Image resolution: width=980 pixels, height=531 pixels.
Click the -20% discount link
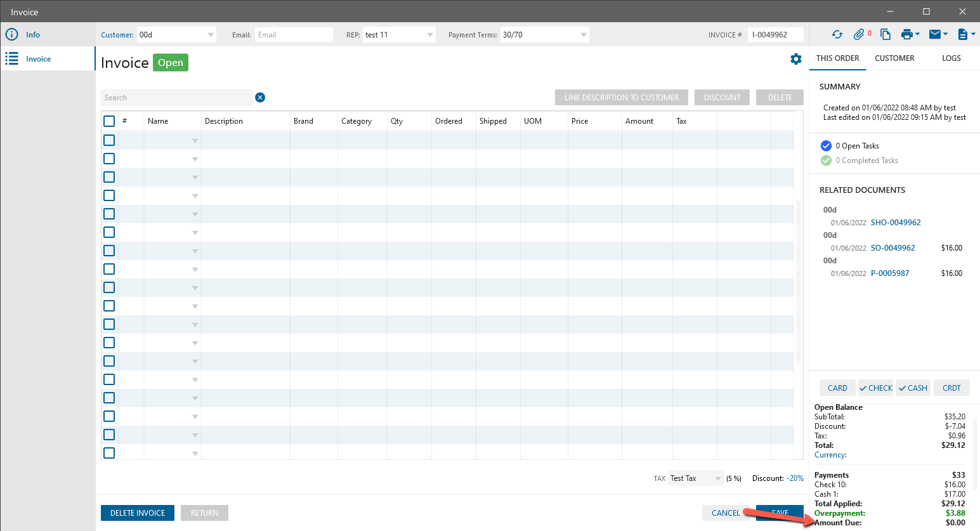coord(795,478)
